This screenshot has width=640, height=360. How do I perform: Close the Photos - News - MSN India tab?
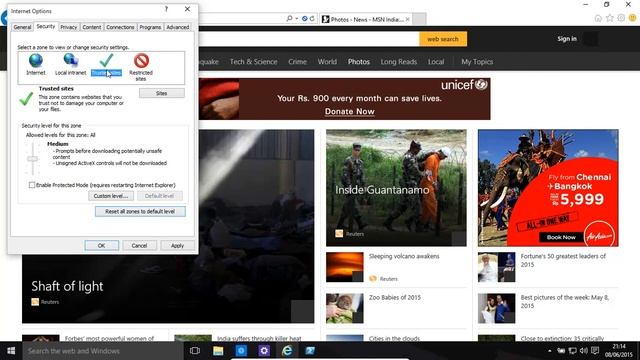[407, 19]
